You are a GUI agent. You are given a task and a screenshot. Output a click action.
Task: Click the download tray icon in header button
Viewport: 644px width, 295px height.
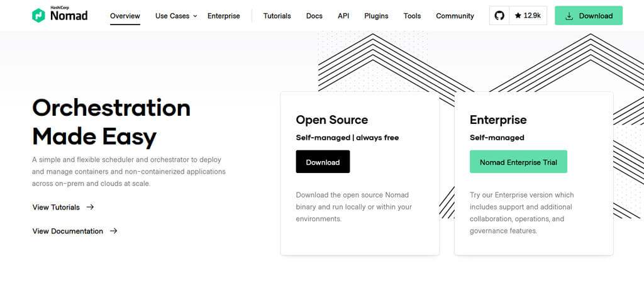point(569,16)
